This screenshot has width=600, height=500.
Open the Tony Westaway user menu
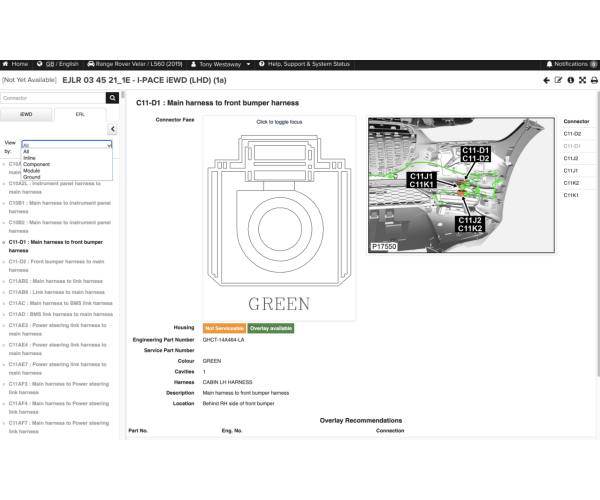point(221,64)
